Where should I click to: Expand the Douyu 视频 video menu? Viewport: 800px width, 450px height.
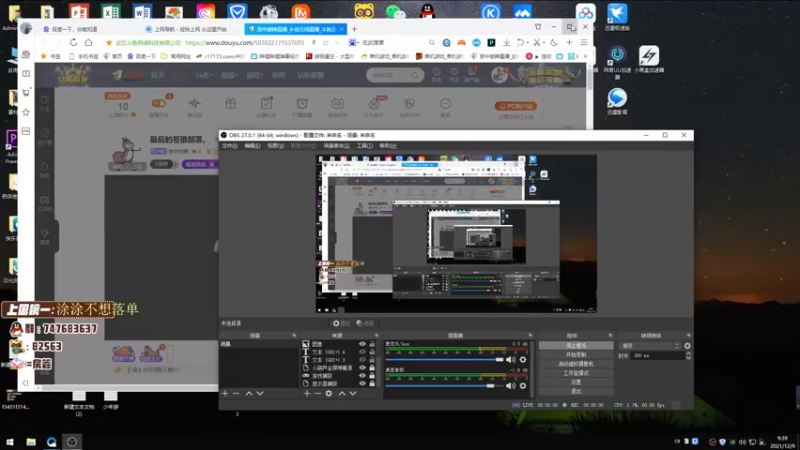(229, 75)
